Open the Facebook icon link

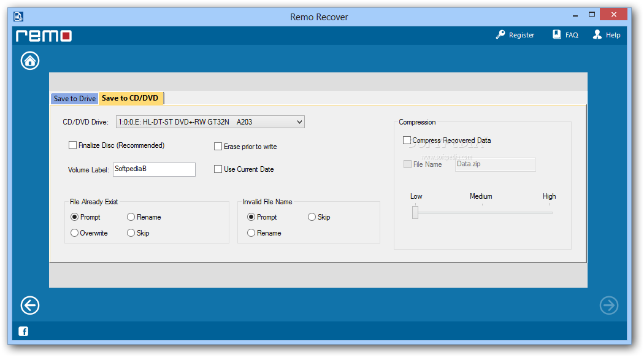pyautogui.click(x=23, y=331)
